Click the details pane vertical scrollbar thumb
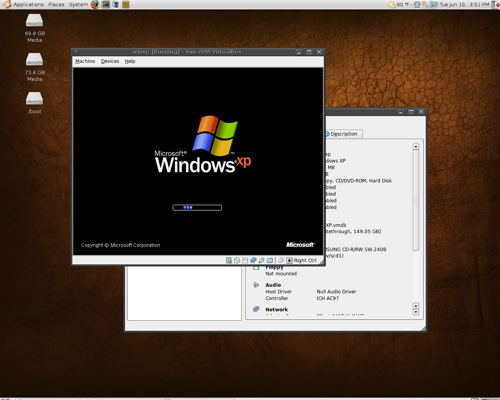This screenshot has height=400, width=500. pyautogui.click(x=416, y=201)
